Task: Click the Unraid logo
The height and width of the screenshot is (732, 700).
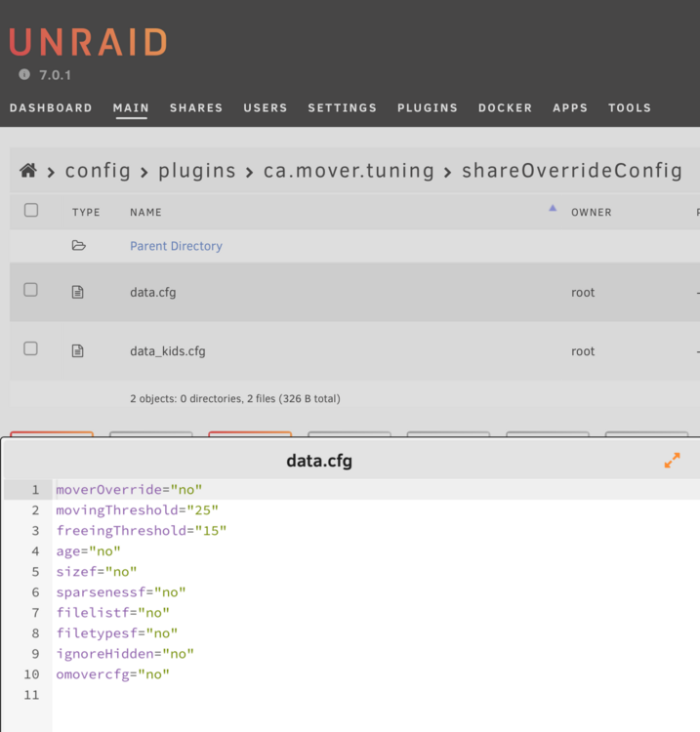Action: pyautogui.click(x=88, y=42)
